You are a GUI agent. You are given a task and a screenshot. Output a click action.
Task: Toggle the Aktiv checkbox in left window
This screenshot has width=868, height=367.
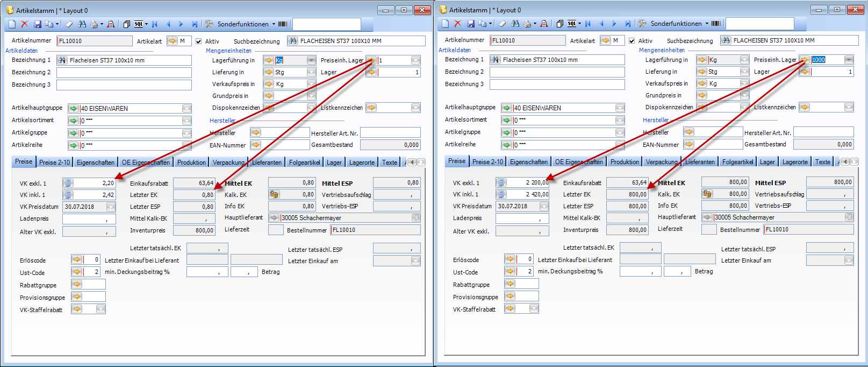click(199, 41)
